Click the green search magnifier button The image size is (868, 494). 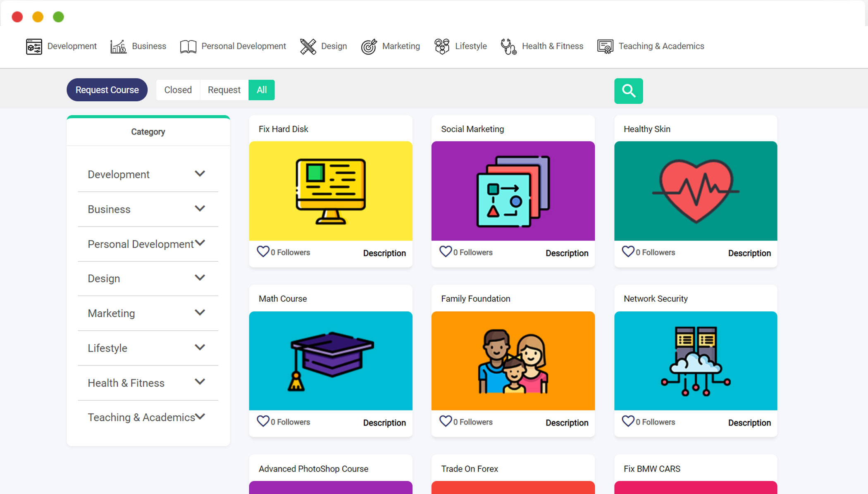click(x=628, y=91)
